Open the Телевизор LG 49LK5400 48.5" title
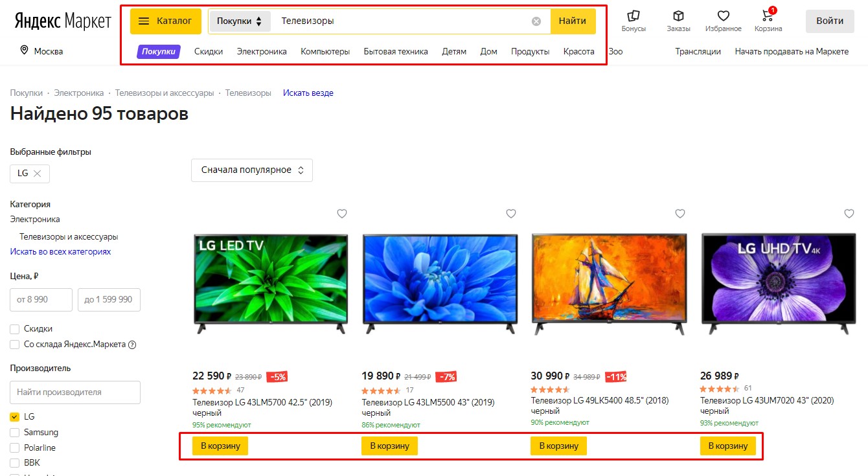This screenshot has width=868, height=476. tap(600, 407)
